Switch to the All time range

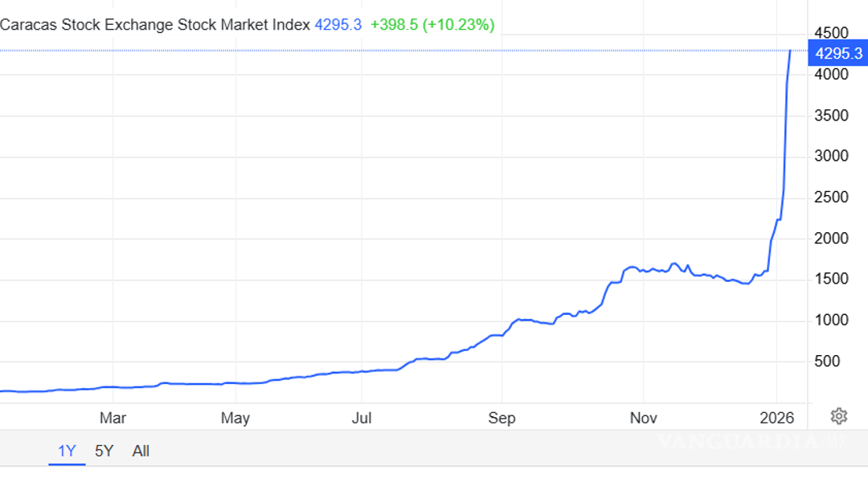point(141,451)
